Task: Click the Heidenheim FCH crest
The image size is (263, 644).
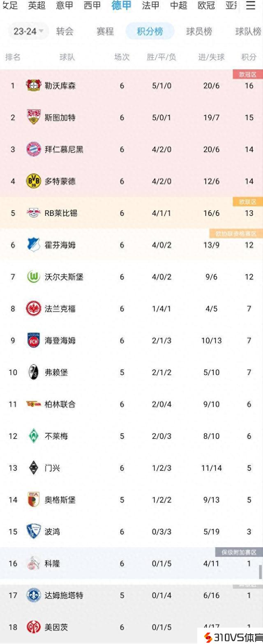Action: 33,340
